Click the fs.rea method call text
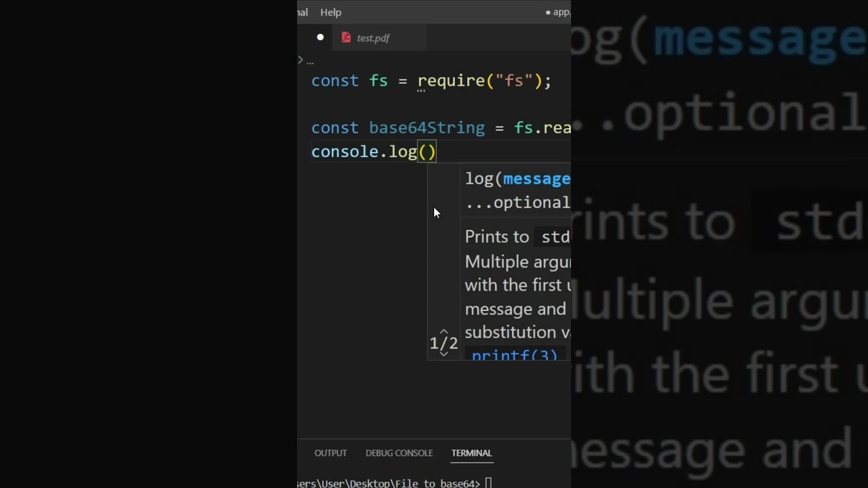The height and width of the screenshot is (488, 868). tap(542, 128)
